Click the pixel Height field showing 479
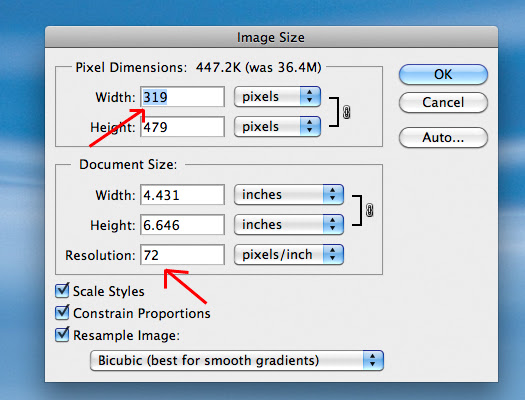 click(182, 127)
